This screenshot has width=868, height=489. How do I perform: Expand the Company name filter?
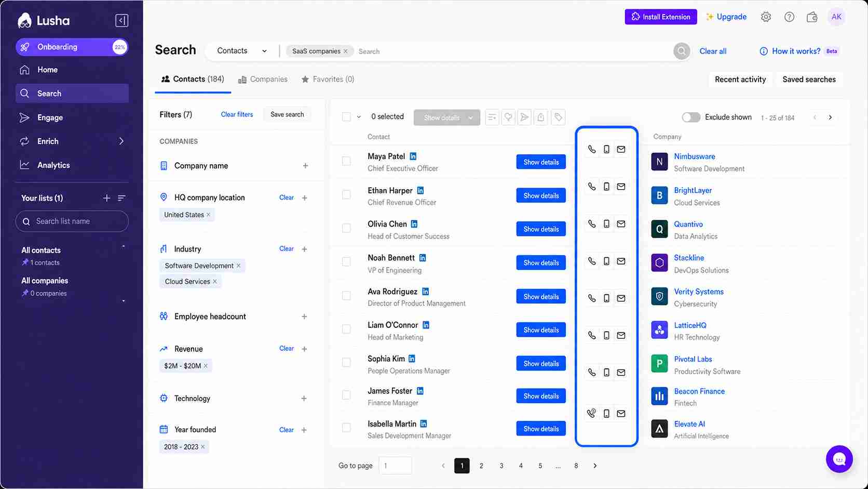305,166
